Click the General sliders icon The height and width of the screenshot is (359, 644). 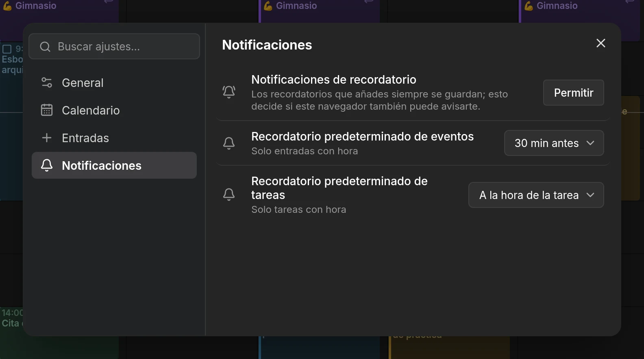point(47,83)
